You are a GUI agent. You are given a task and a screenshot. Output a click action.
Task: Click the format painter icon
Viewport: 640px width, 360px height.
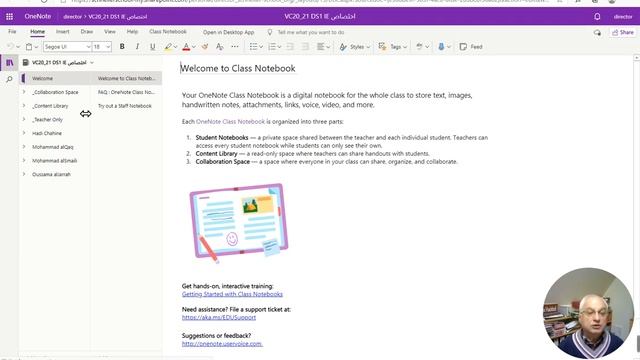(205, 47)
